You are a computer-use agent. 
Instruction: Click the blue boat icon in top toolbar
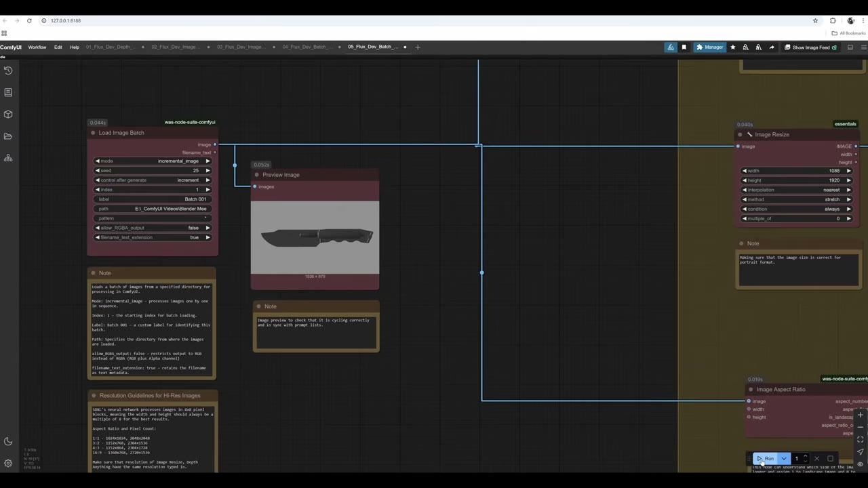pyautogui.click(x=671, y=47)
